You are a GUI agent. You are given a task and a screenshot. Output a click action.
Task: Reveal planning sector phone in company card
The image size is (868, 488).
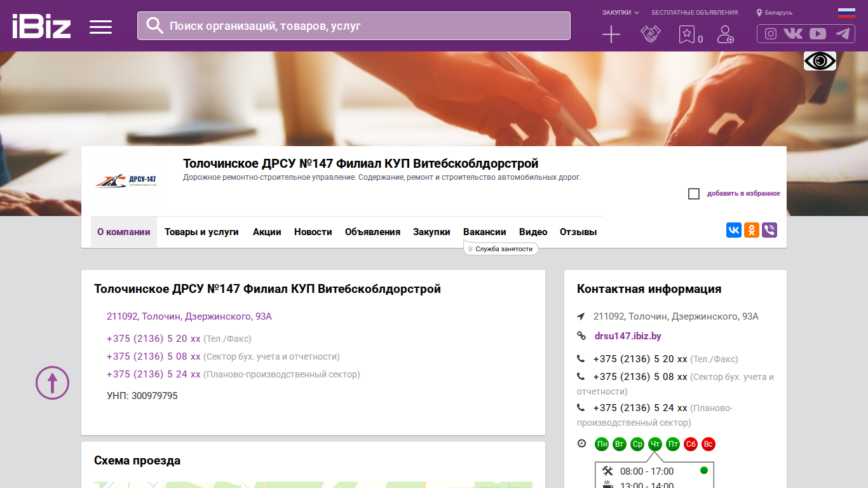[154, 374]
